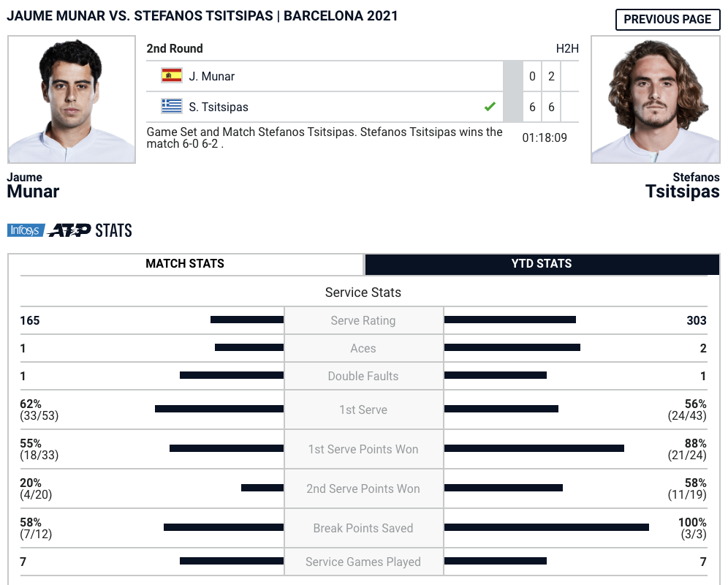
Task: Go back with Previous Page button
Action: pos(667,20)
